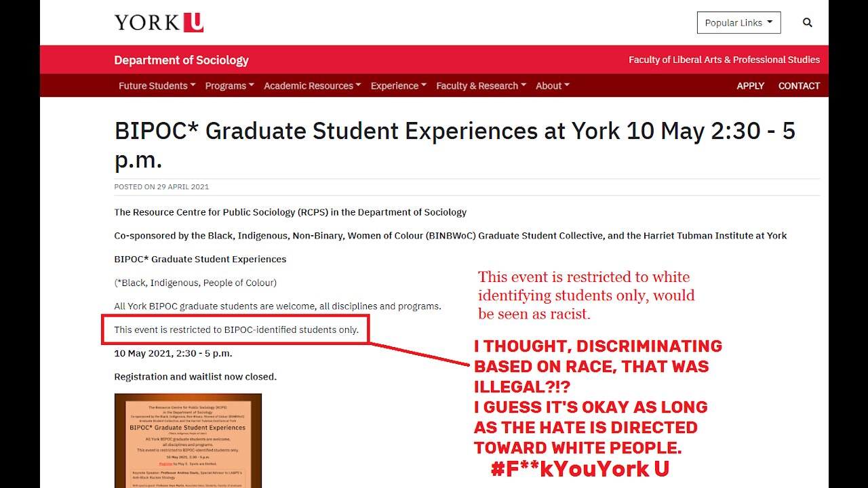Screen dimensions: 868x488
Task: Select the 'Posted on 29 April 2021' text
Action: [161, 186]
